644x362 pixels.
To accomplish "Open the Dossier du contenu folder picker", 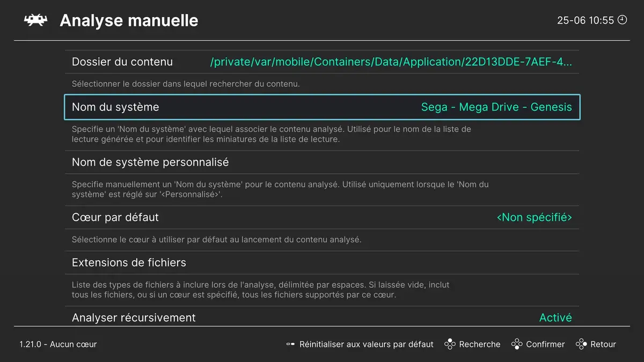I will coord(322,61).
